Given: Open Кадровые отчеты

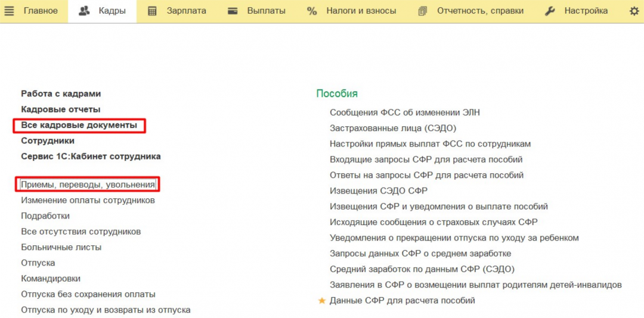Looking at the screenshot, I should (x=61, y=110).
